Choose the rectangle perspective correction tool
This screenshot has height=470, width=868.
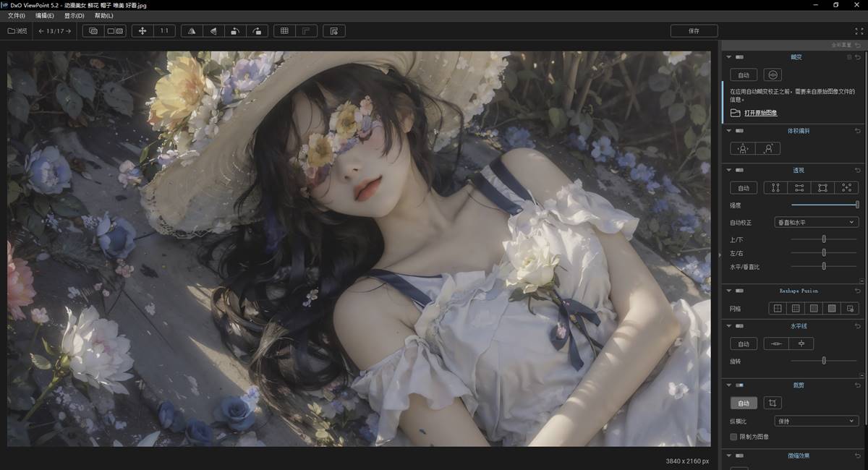(822, 188)
